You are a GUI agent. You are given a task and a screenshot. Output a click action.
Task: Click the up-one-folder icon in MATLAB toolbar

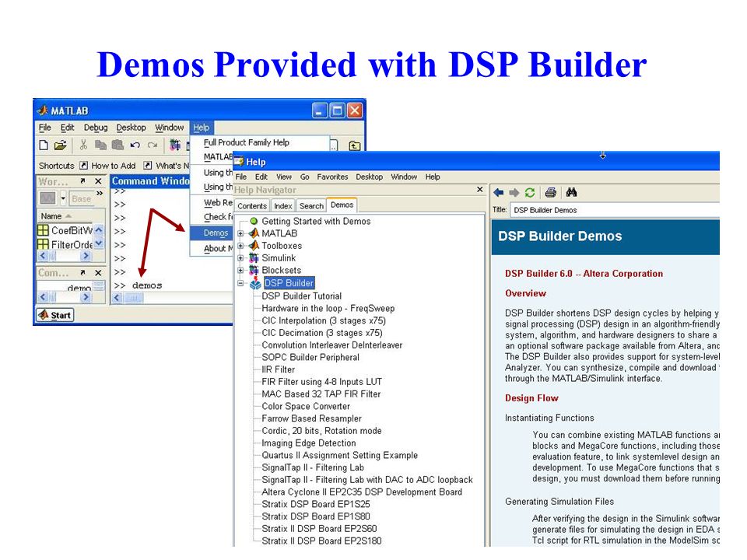tap(355, 145)
